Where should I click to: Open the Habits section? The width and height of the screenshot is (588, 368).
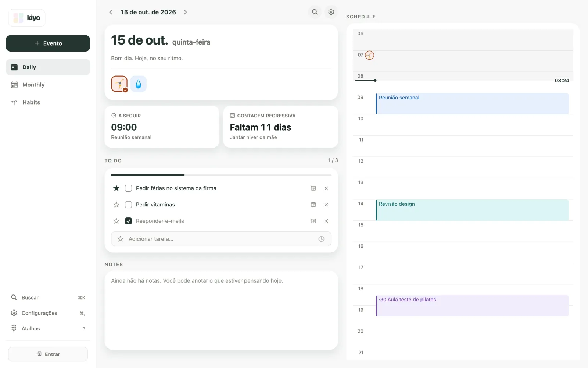tap(48, 102)
